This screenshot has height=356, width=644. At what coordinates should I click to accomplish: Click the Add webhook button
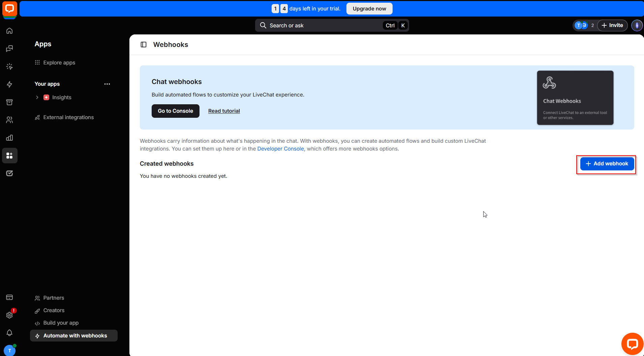607,164
